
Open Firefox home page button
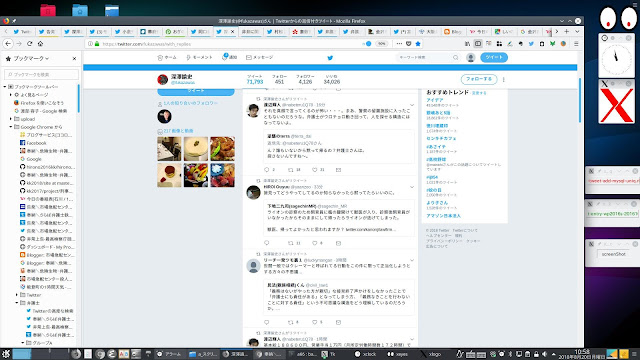(40, 43)
